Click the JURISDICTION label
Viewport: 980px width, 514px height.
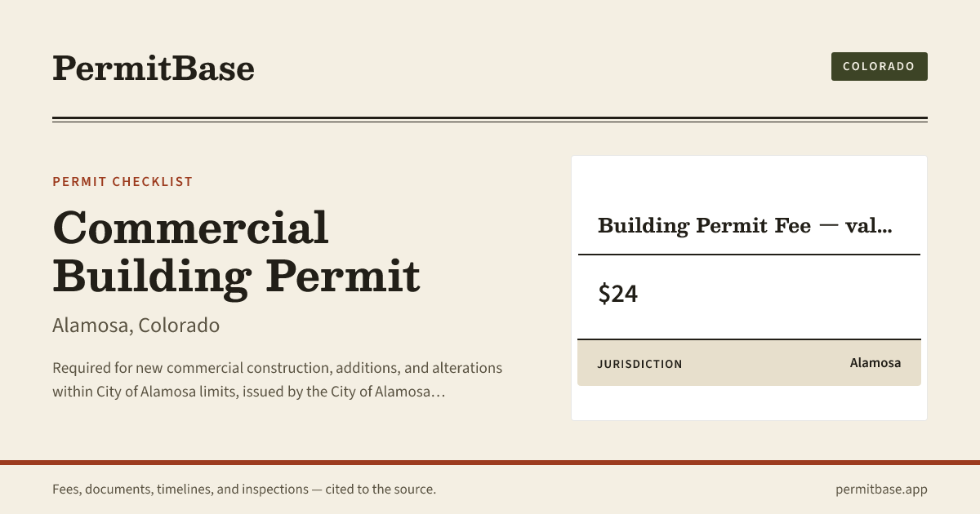pos(639,364)
